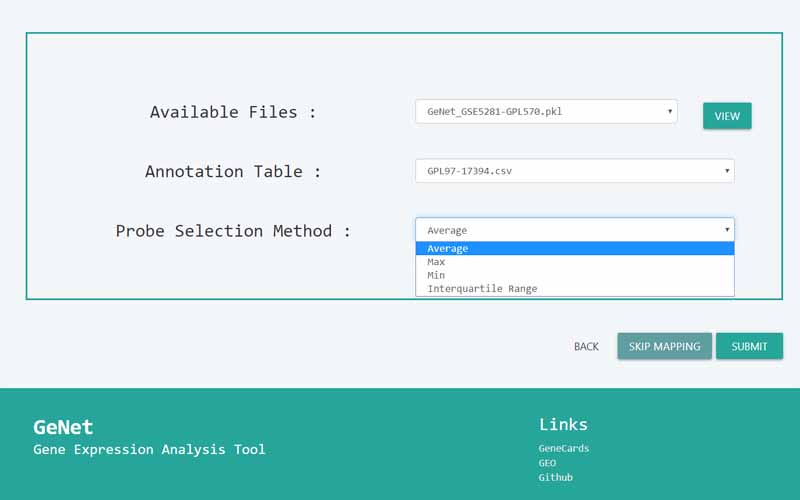Pick the Min probe selection option

click(x=574, y=275)
